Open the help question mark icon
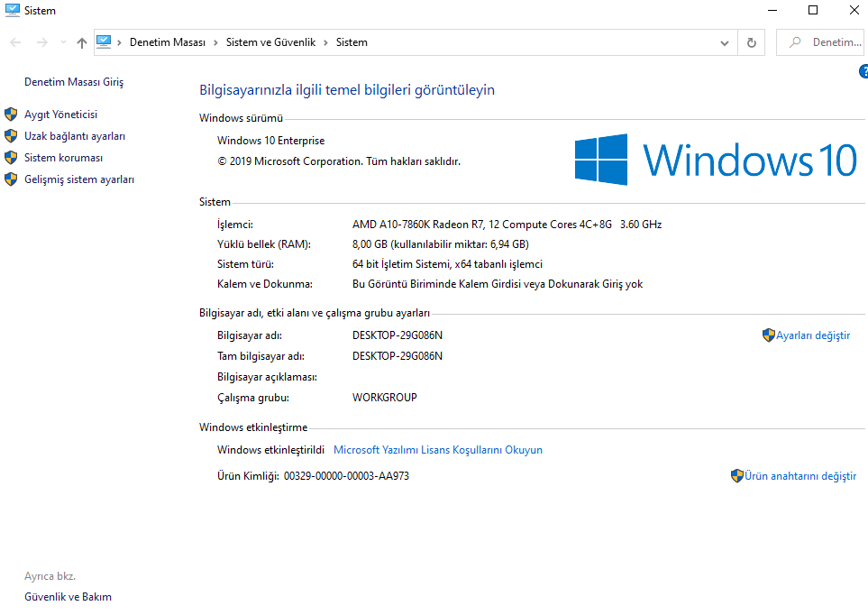 click(863, 71)
